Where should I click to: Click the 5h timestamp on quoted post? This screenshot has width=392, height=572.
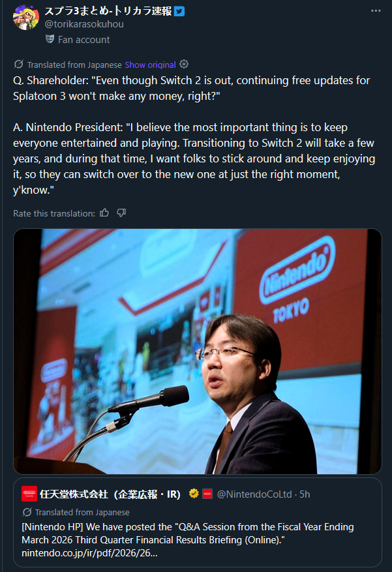click(x=303, y=494)
